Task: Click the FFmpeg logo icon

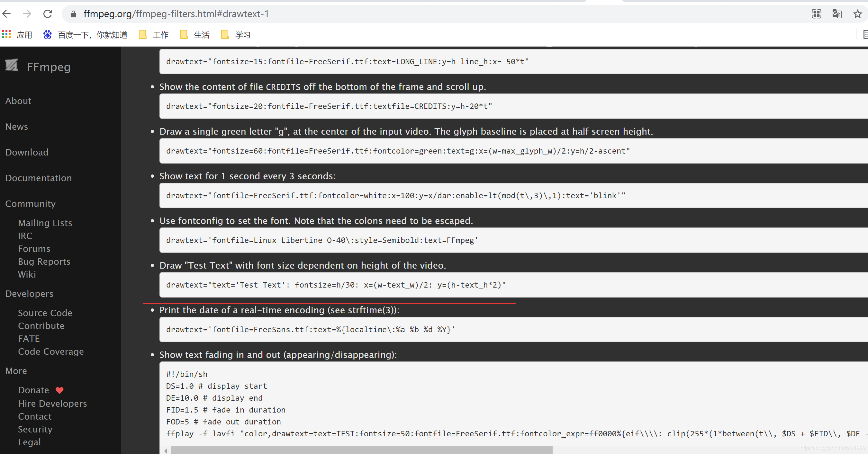Action: point(13,66)
